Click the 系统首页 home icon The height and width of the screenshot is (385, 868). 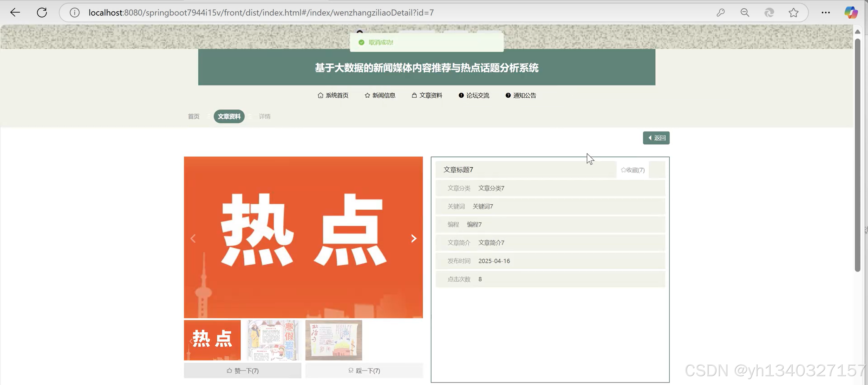point(320,95)
